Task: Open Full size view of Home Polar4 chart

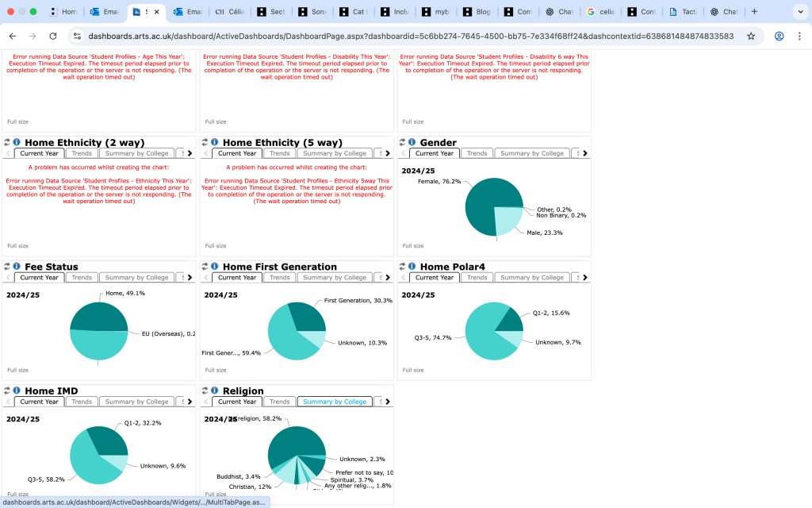Action: 412,370
